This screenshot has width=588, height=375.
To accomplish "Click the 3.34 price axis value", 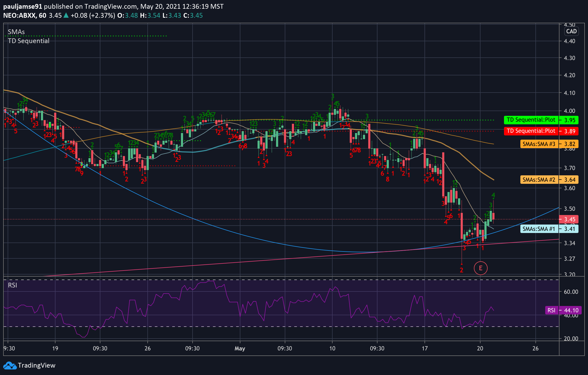I will click(x=570, y=243).
